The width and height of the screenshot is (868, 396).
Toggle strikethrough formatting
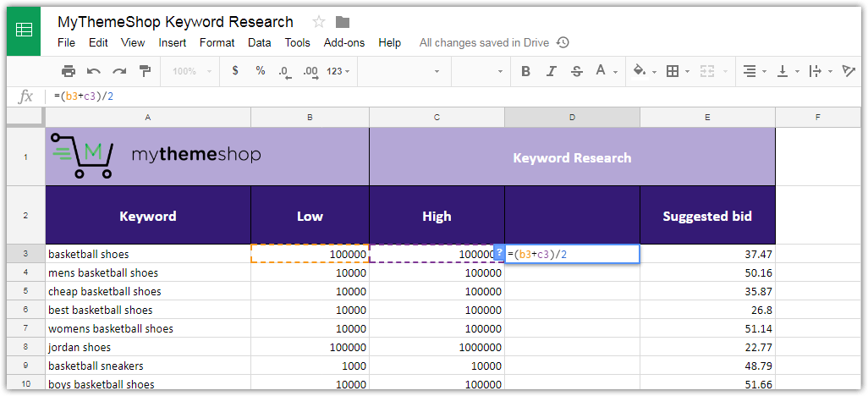point(577,71)
